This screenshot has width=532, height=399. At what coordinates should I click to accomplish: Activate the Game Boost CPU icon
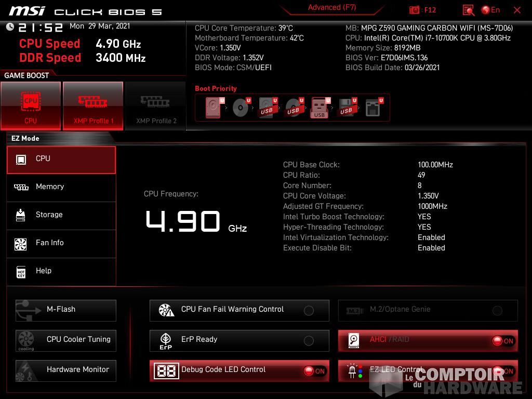[31, 105]
